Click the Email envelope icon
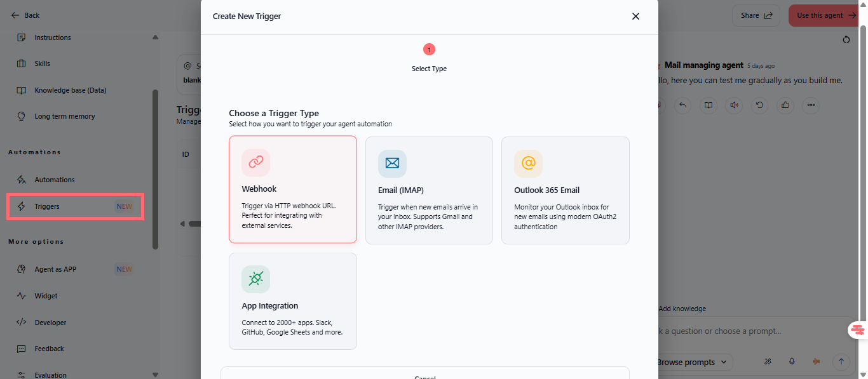Viewport: 868px width, 379px height. 392,164
